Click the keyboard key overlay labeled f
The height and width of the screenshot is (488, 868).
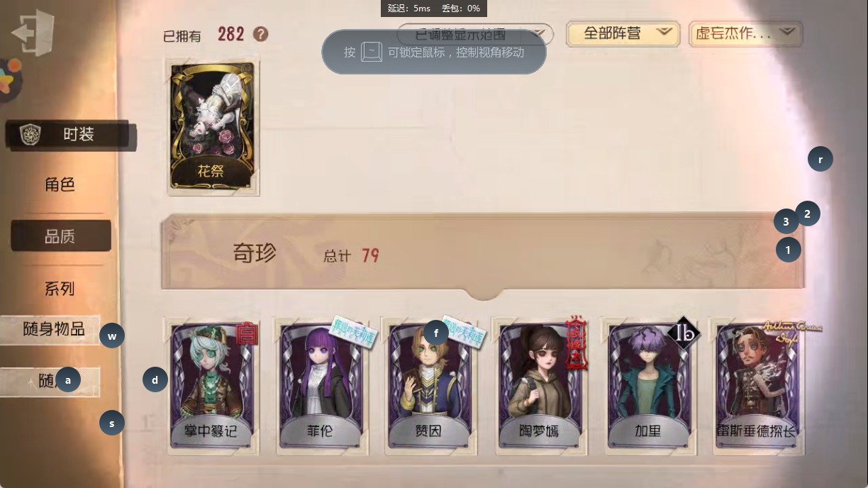(x=436, y=332)
